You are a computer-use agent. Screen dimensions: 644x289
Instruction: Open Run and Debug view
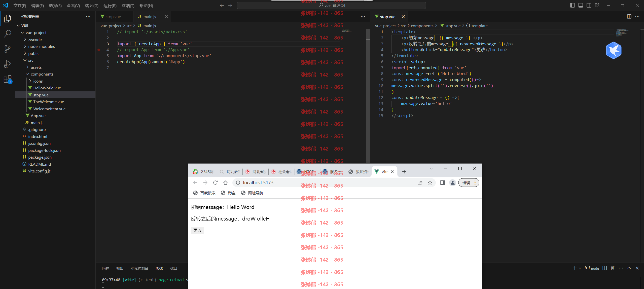tap(8, 64)
